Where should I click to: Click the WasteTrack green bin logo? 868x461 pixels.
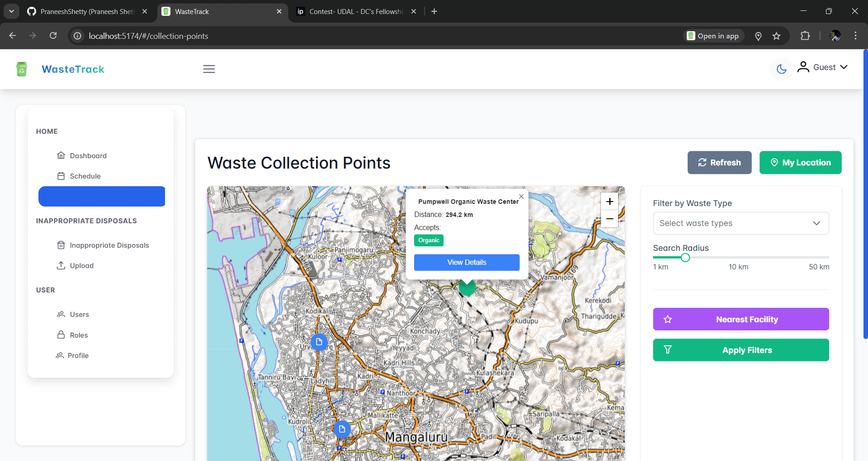tap(21, 69)
